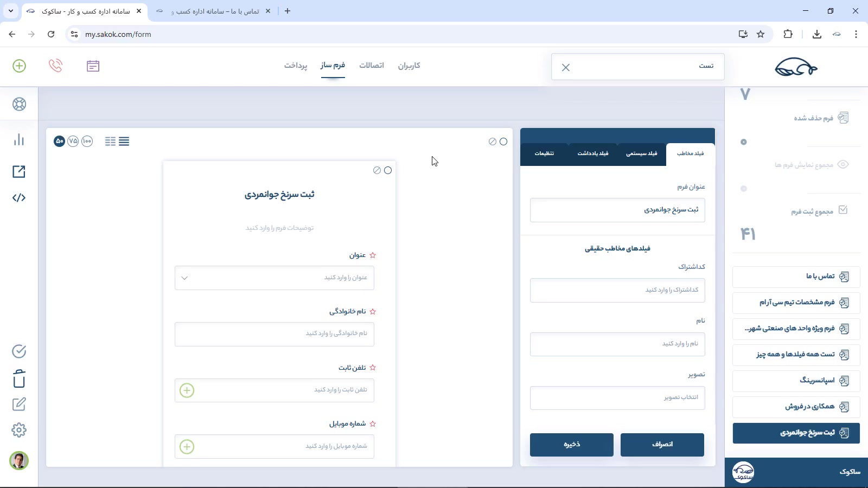This screenshot has height=488, width=868.
Task: Open the bar chart reports icon
Action: coord(19,140)
